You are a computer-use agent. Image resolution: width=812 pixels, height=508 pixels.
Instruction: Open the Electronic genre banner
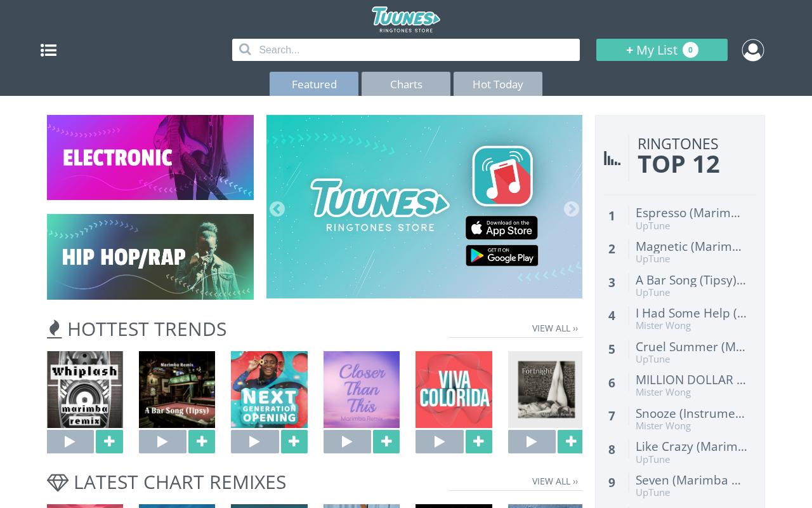pyautogui.click(x=150, y=157)
